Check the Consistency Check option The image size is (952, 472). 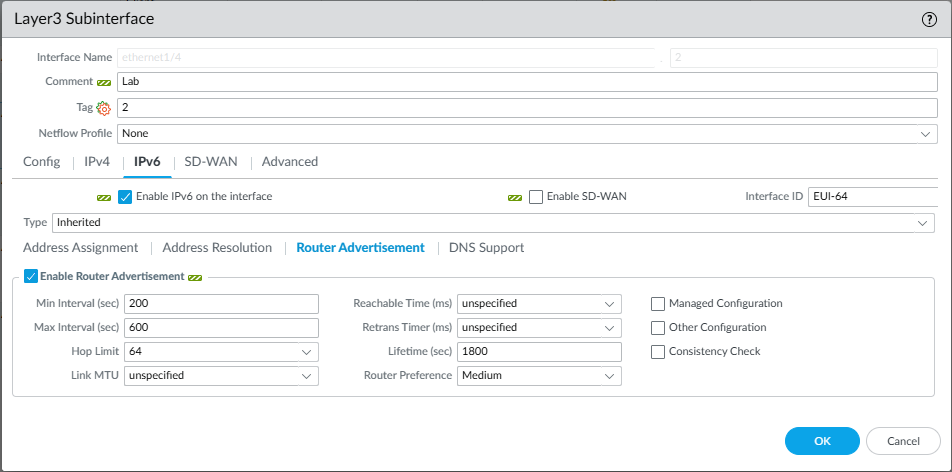[x=658, y=352]
